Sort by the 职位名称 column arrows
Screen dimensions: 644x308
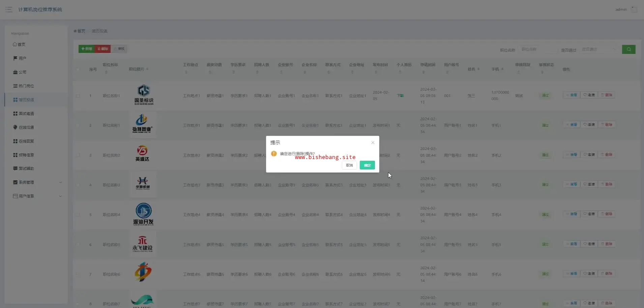click(x=106, y=72)
